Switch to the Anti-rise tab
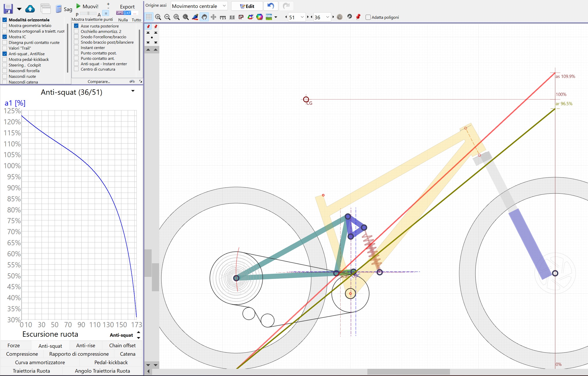Screen dimensions: 588x376 tap(86, 345)
